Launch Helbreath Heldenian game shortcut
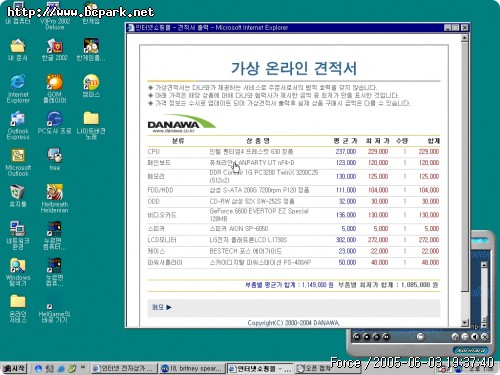500x375 pixels. pos(55,198)
